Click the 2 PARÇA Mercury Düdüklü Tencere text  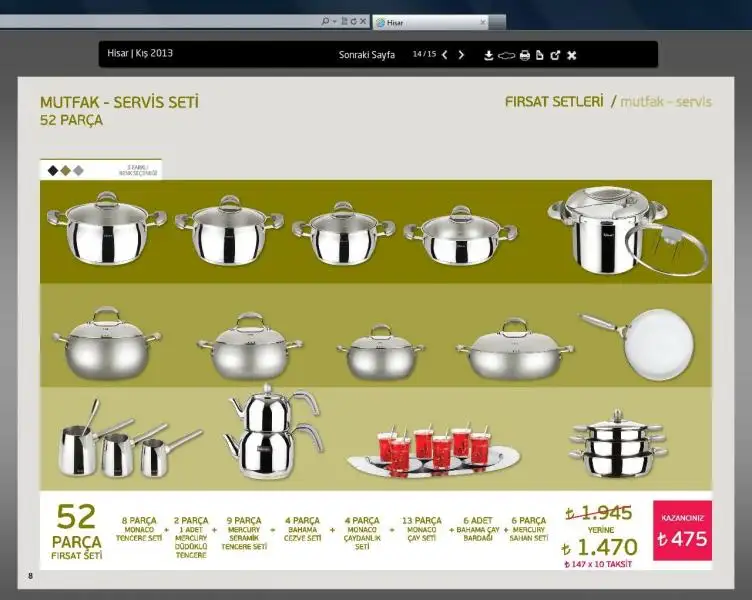(x=191, y=537)
